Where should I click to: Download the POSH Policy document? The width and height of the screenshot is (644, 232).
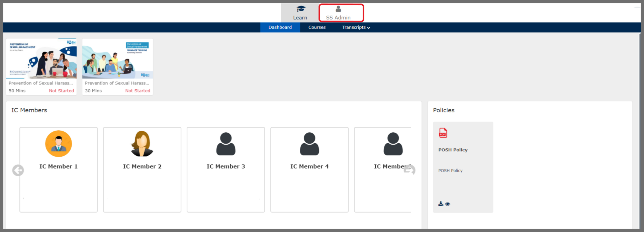(x=441, y=204)
